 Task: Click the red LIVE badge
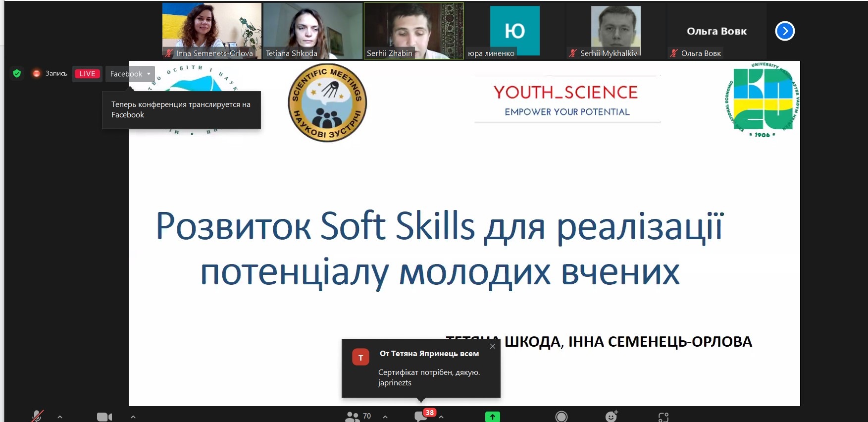pyautogui.click(x=87, y=74)
